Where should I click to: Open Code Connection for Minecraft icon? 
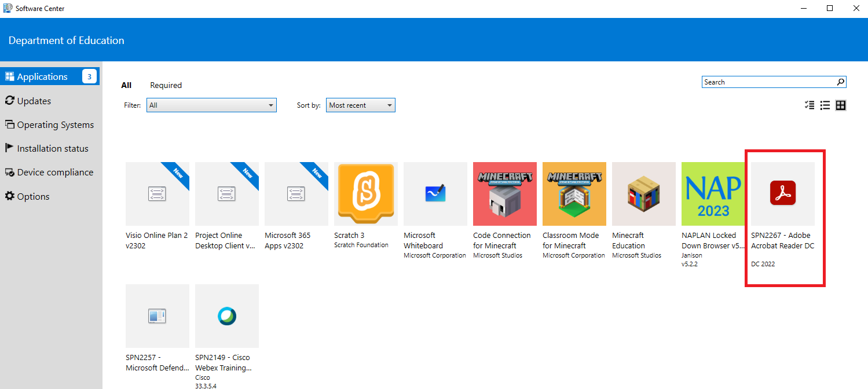coord(505,194)
